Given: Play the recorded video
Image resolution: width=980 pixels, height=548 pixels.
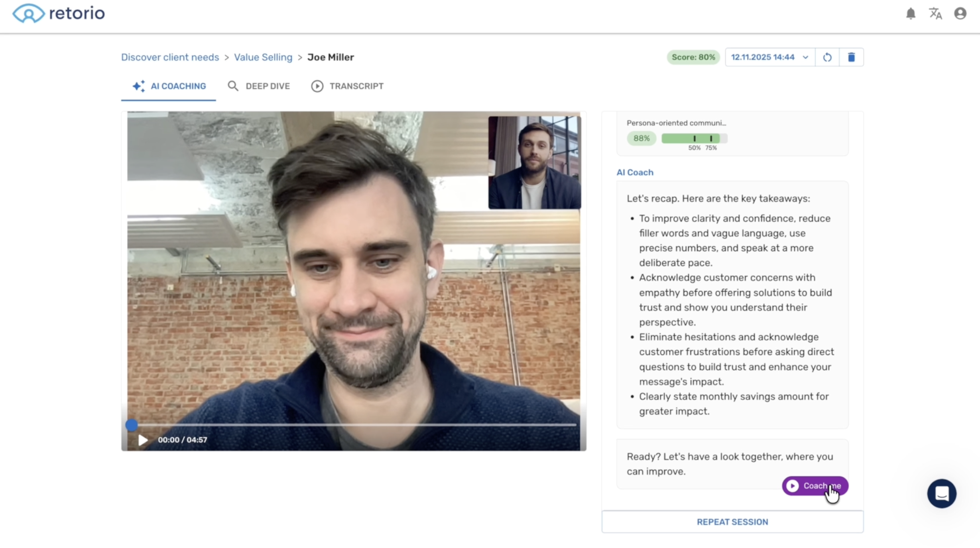Looking at the screenshot, I should (x=142, y=440).
